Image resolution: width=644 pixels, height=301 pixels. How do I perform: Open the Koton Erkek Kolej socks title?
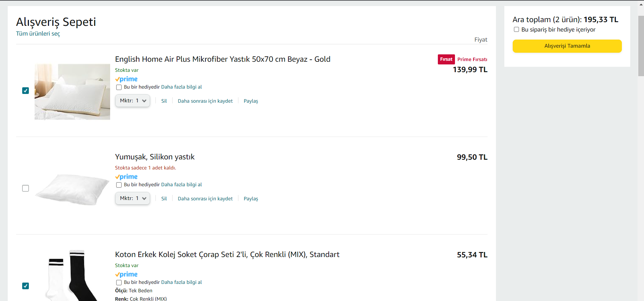(227, 254)
